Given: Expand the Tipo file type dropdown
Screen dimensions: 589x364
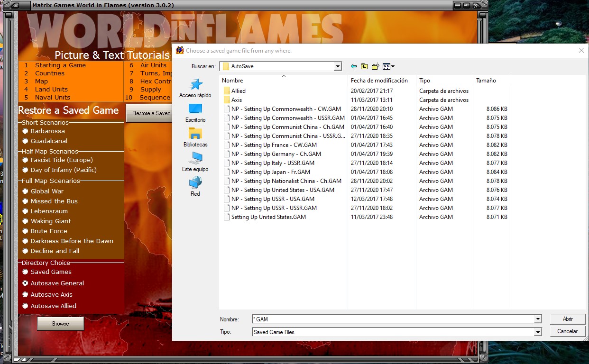Looking at the screenshot, I should (538, 332).
